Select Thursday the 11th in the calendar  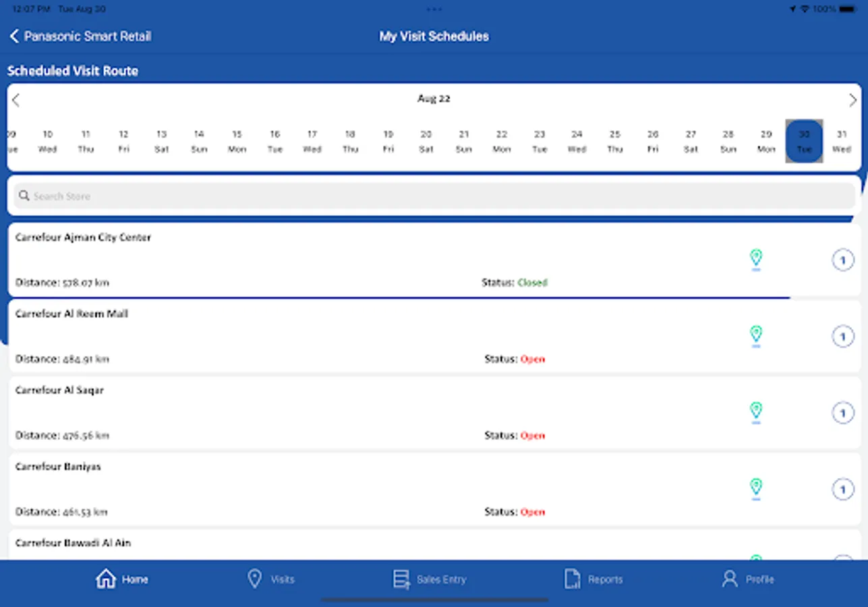(x=86, y=142)
